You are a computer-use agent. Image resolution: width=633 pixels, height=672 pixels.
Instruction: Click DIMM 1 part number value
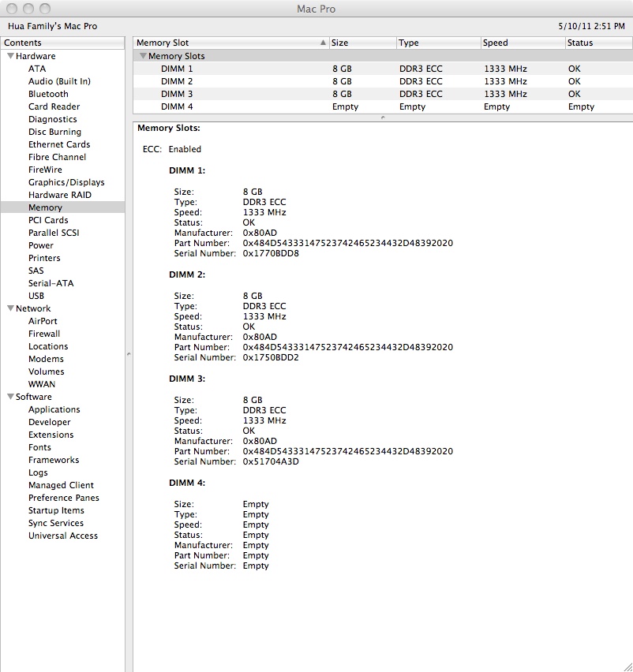pos(348,244)
